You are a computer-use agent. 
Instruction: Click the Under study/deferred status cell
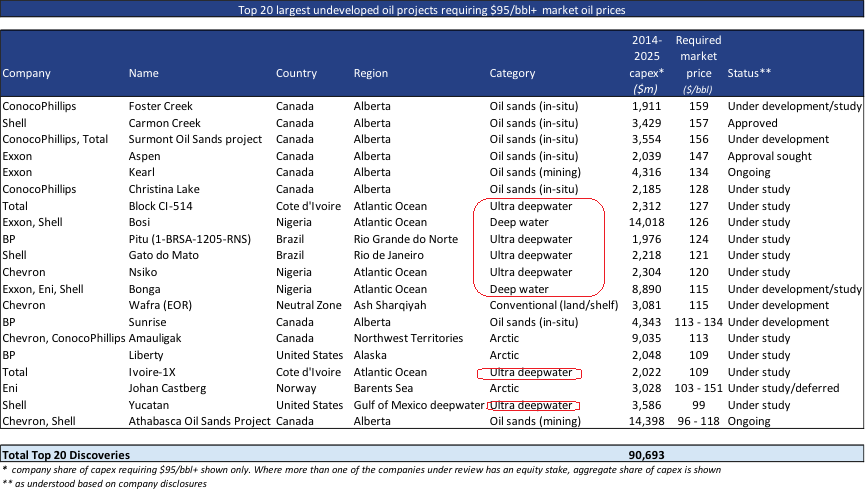click(783, 388)
